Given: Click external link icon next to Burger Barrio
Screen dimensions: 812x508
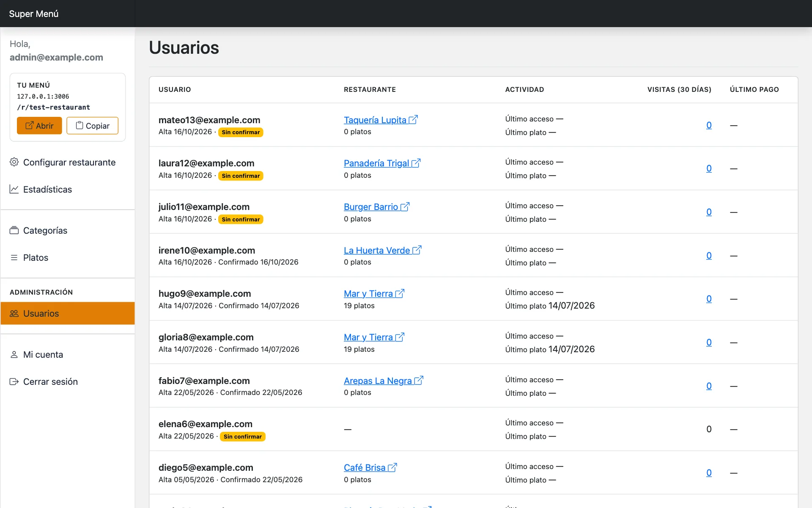Looking at the screenshot, I should click(x=405, y=207).
